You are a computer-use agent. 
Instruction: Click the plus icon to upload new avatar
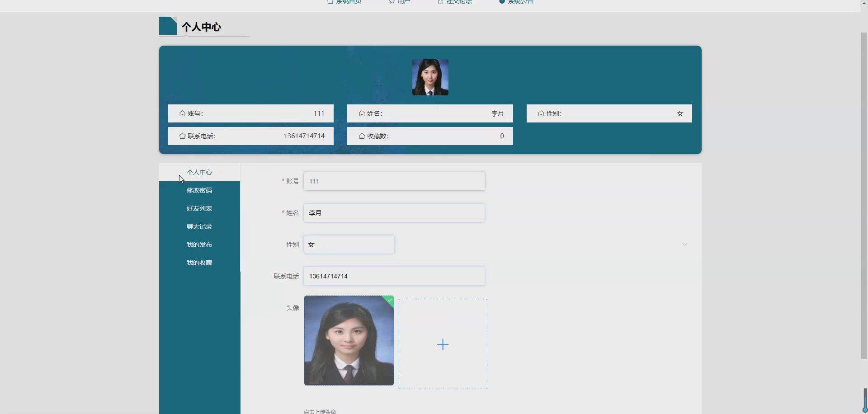[x=443, y=344]
